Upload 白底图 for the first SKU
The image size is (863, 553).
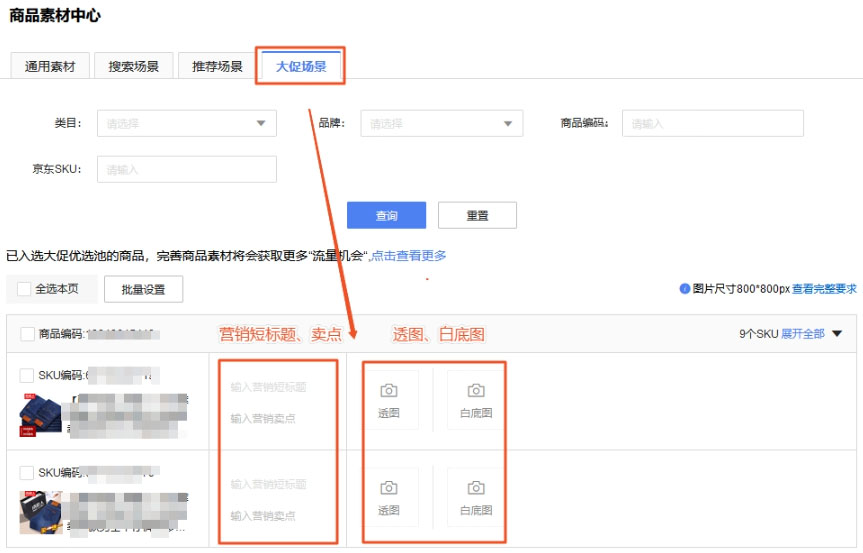tap(476, 400)
